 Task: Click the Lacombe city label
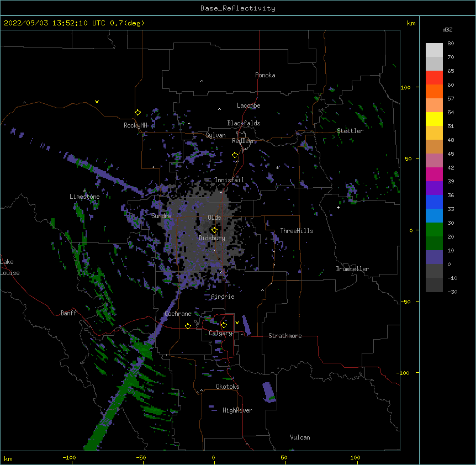248,105
